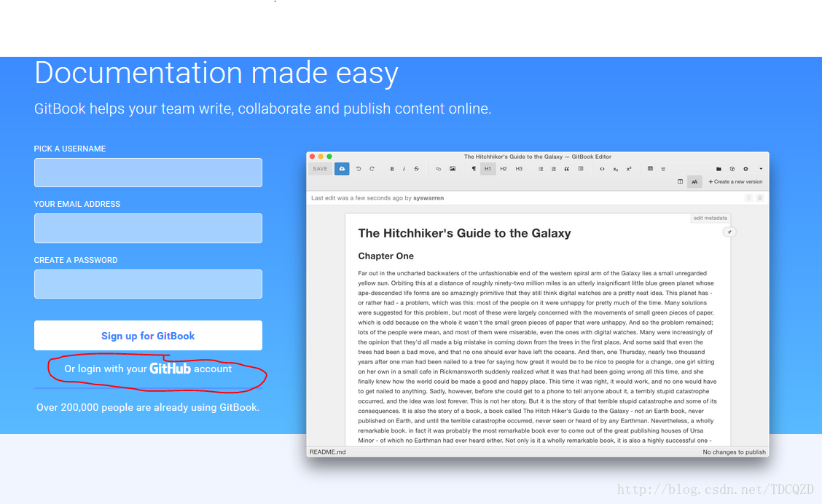Click the numbered list icon
Image resolution: width=822 pixels, height=504 pixels.
[554, 169]
